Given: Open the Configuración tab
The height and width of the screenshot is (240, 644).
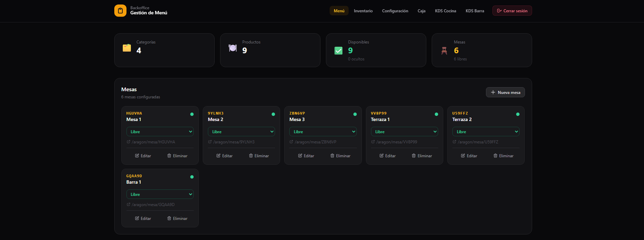Looking at the screenshot, I should tap(395, 11).
